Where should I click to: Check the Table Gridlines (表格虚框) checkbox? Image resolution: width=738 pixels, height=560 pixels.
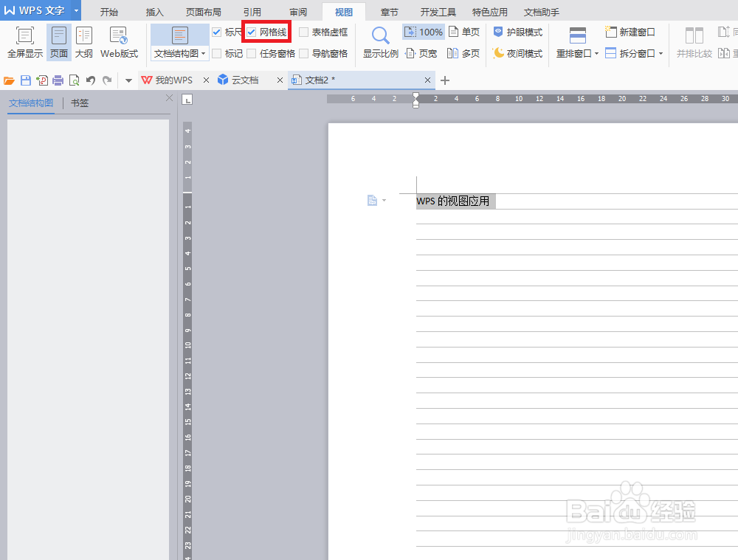[303, 32]
